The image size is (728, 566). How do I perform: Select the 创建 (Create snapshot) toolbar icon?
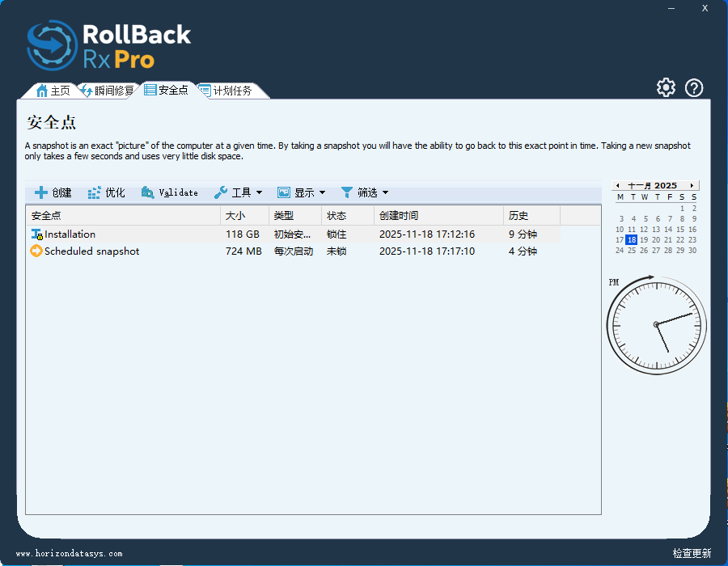tap(52, 192)
